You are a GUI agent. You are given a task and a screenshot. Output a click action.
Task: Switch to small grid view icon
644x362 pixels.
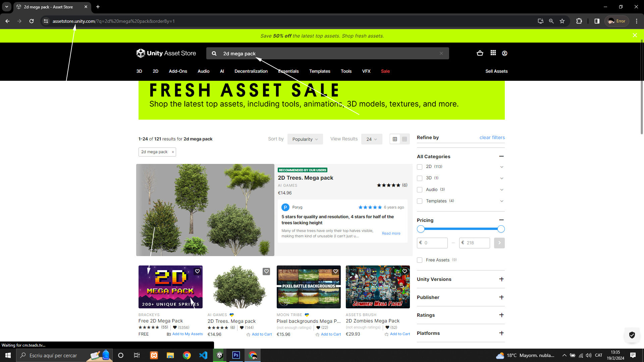click(405, 139)
